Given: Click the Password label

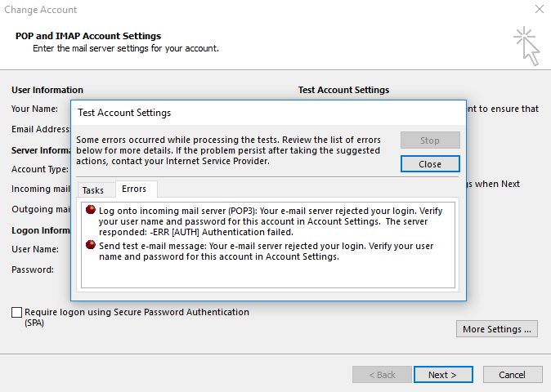Looking at the screenshot, I should (x=33, y=269).
